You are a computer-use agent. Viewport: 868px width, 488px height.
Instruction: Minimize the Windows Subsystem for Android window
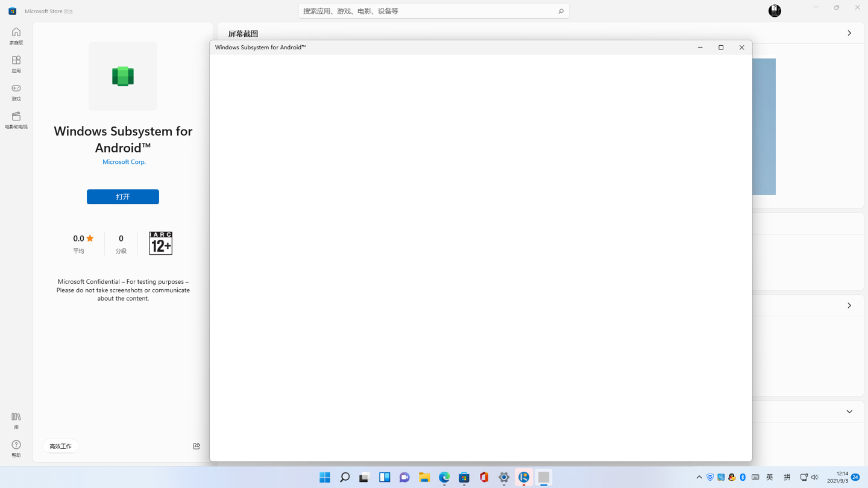click(700, 48)
